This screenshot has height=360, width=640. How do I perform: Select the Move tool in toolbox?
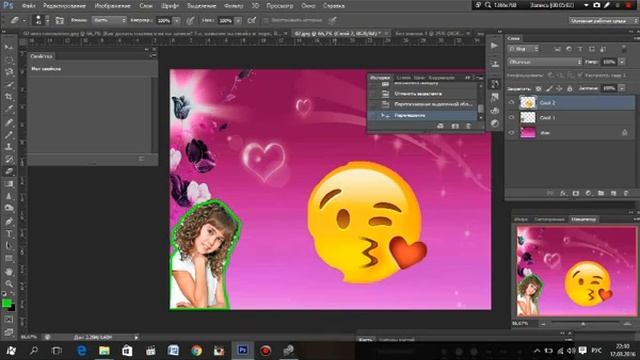(x=9, y=47)
